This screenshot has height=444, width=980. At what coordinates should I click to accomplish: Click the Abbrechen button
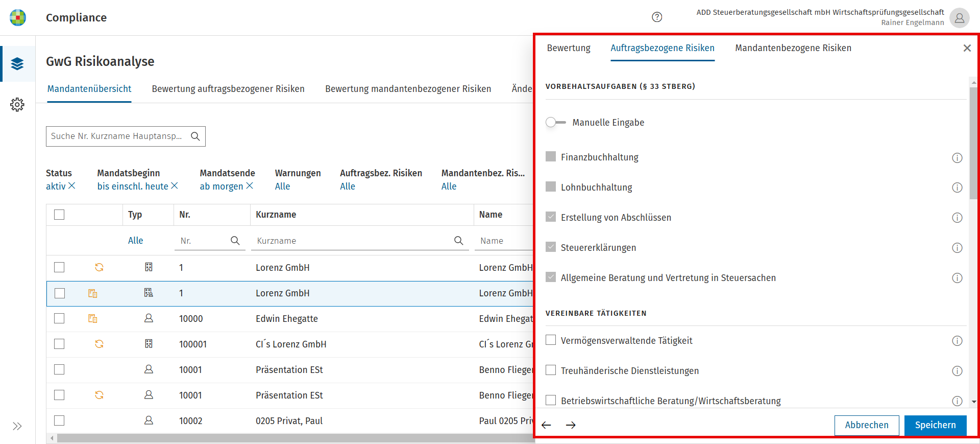[x=867, y=425]
